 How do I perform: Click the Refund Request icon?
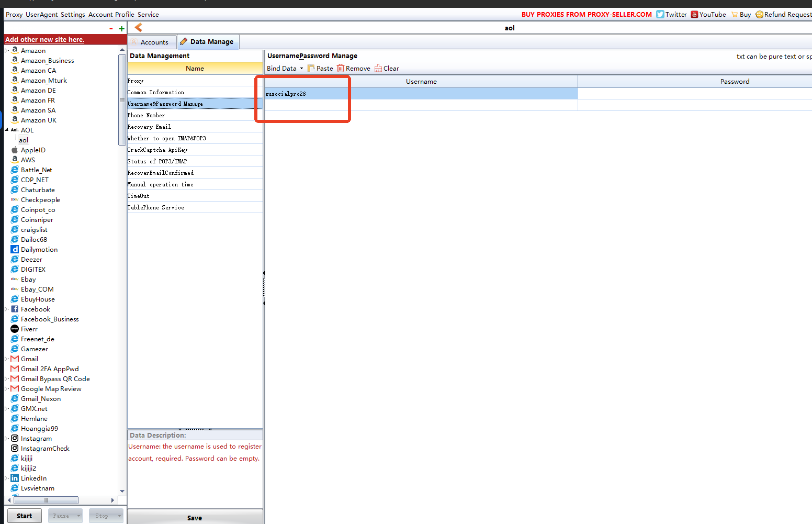pos(760,14)
